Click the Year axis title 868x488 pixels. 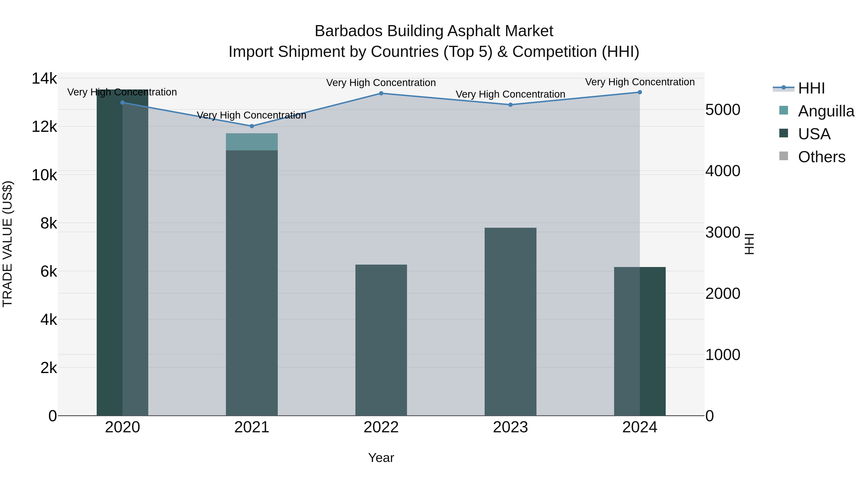tap(381, 458)
